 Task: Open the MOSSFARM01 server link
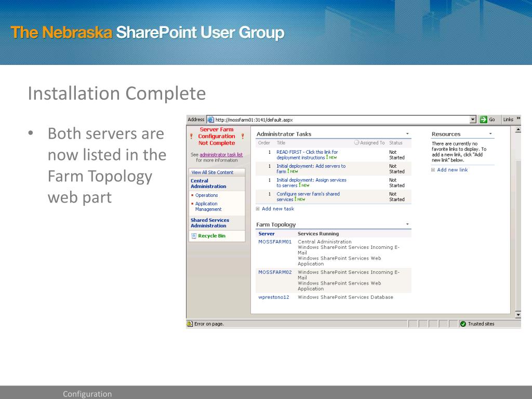coord(275,242)
